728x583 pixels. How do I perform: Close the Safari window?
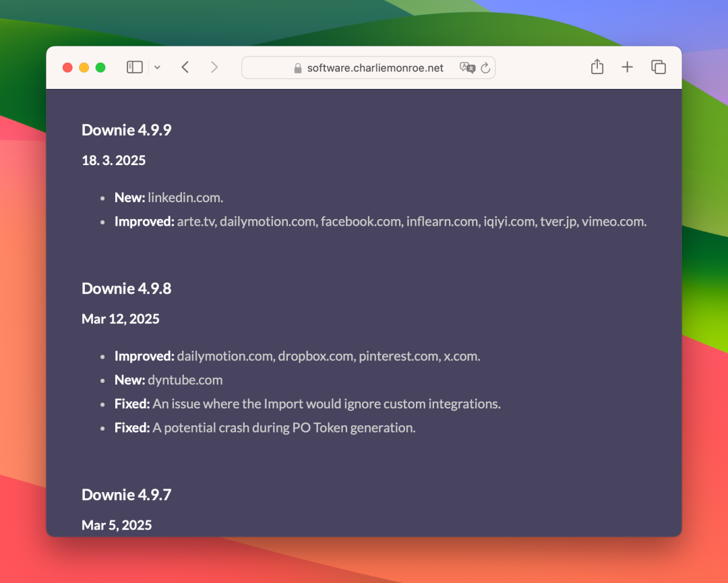(x=67, y=68)
